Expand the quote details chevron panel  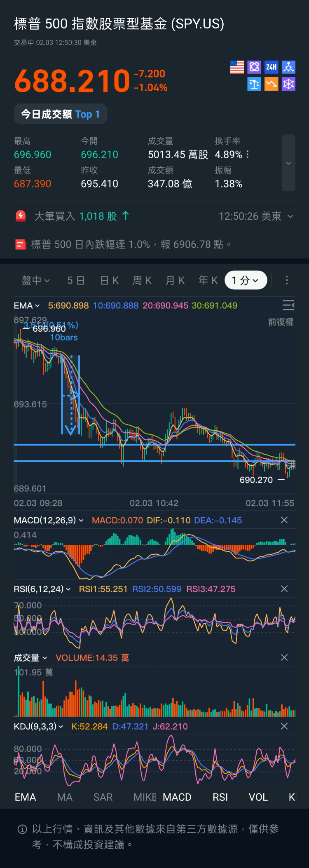tap(288, 163)
